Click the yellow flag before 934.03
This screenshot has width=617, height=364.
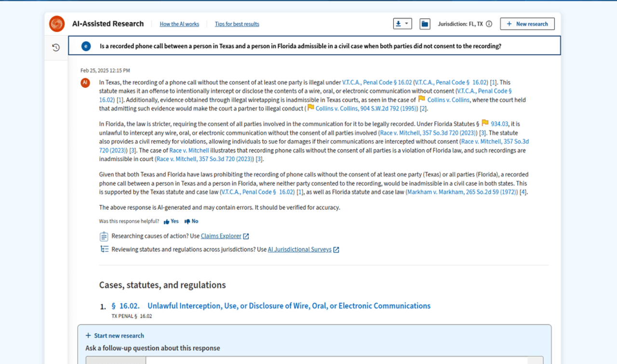pos(485,123)
